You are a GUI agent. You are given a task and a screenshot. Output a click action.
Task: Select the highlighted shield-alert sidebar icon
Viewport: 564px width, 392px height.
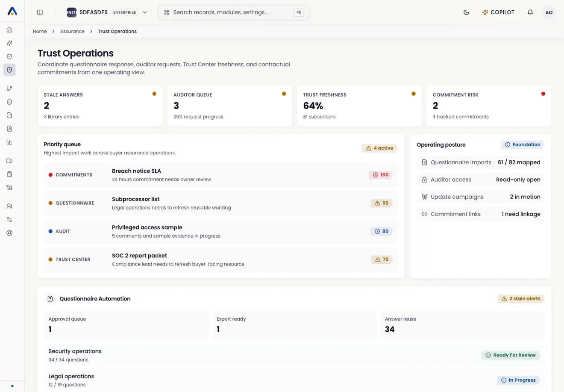(9, 70)
